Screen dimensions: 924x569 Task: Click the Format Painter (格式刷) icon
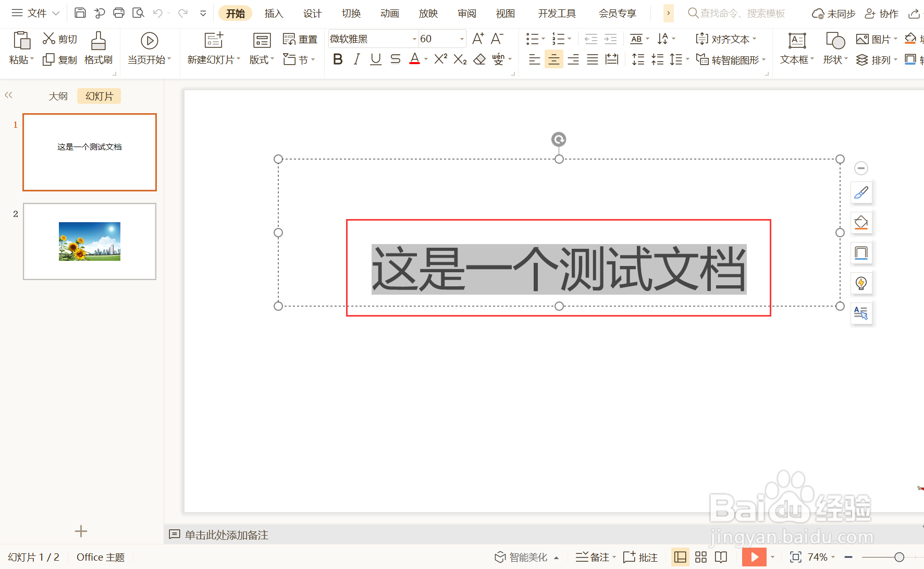[x=98, y=41]
